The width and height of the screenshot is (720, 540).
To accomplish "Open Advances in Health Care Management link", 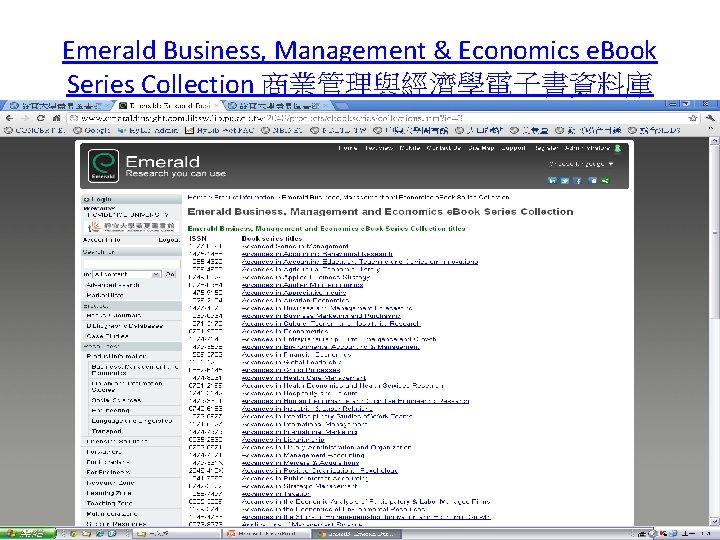I will (x=304, y=378).
